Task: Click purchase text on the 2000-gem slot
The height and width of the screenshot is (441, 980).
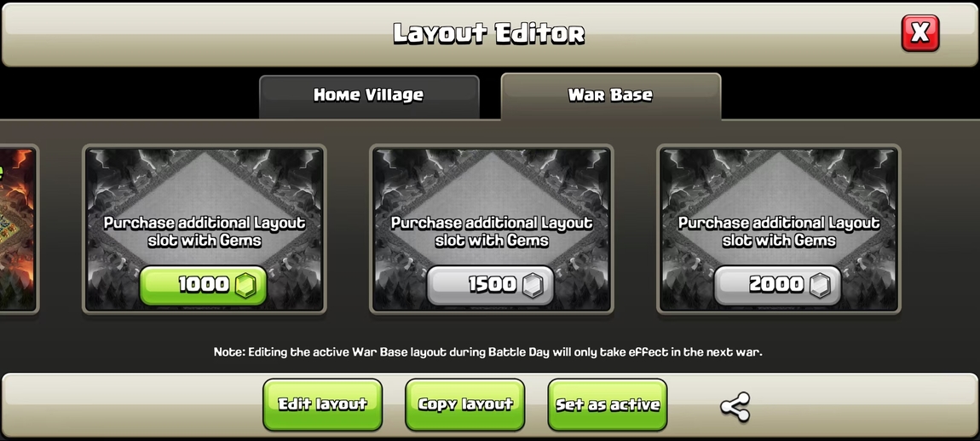Action: pos(779,231)
